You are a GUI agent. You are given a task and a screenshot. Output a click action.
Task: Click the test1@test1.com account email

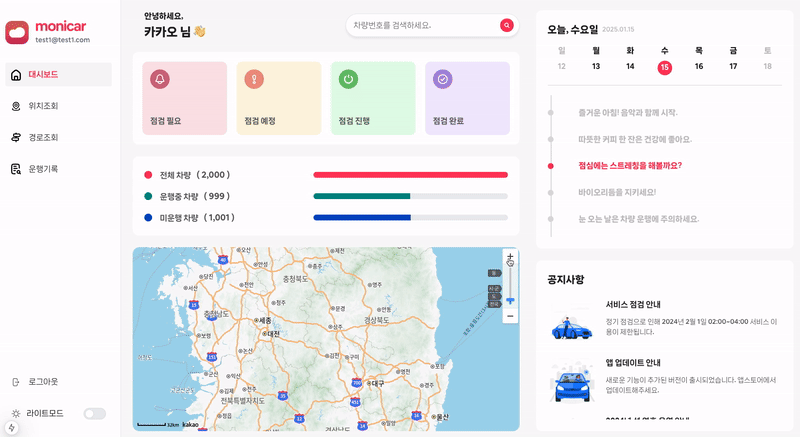click(62, 40)
